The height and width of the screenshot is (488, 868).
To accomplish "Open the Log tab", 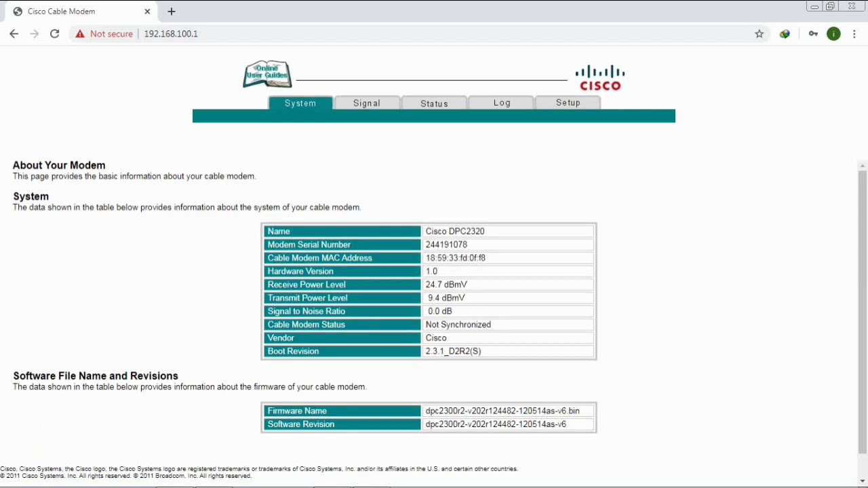I will (502, 103).
